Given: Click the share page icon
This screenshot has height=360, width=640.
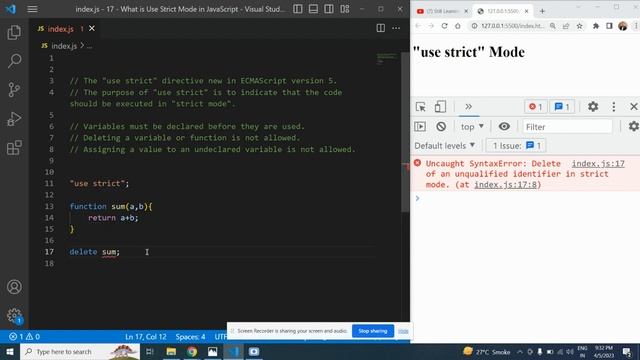Looking at the screenshot, I should coord(566,26).
